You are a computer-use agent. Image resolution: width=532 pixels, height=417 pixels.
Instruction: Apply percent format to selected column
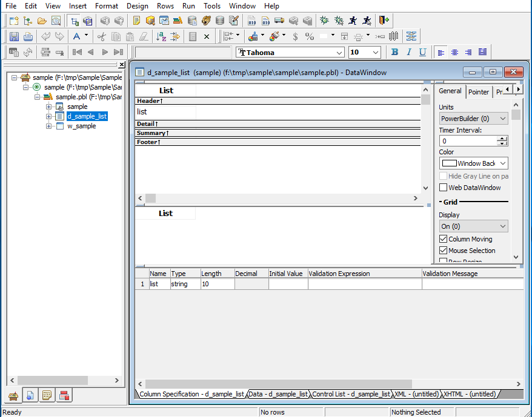(309, 36)
